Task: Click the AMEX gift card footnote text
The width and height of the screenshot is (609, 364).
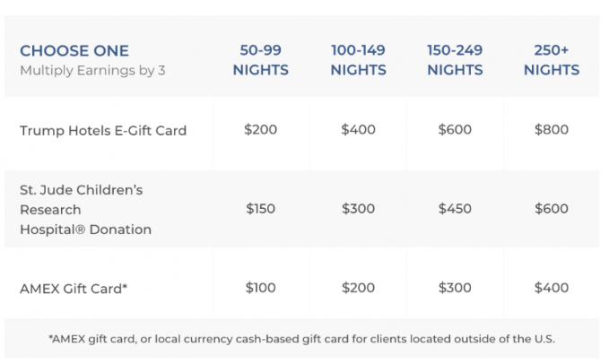Action: coord(302,339)
